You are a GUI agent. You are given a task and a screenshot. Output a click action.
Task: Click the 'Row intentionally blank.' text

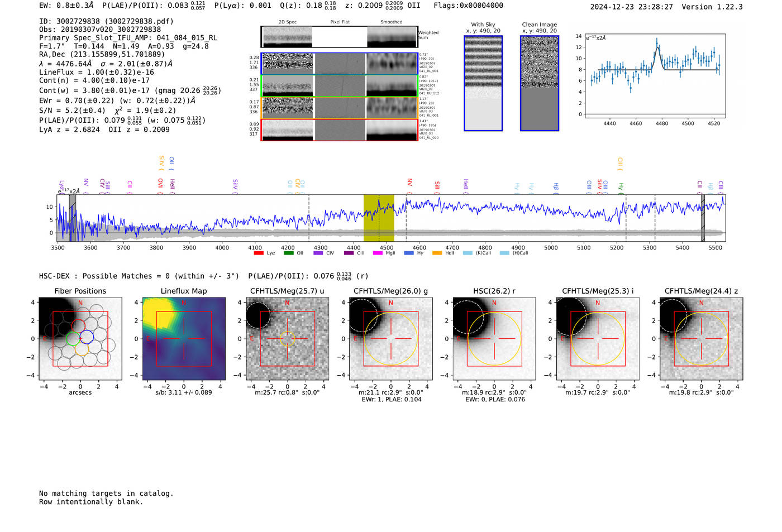pos(91,502)
